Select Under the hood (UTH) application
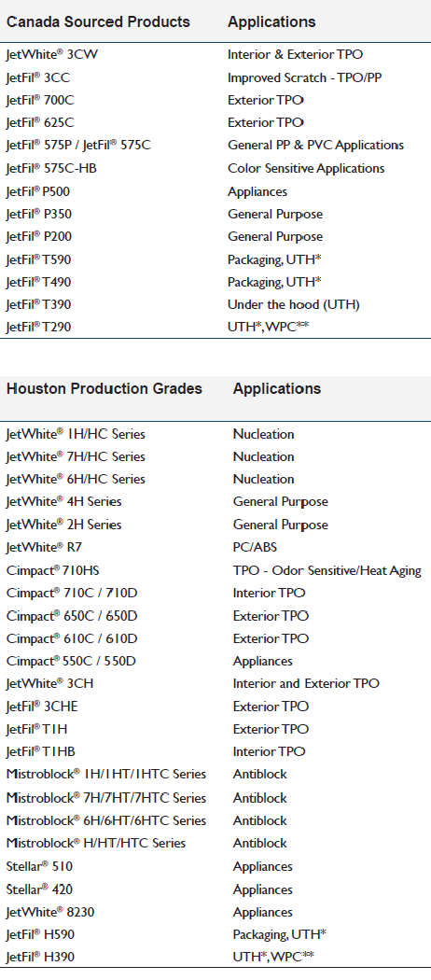Image resolution: width=431 pixels, height=980 pixels. point(294,304)
